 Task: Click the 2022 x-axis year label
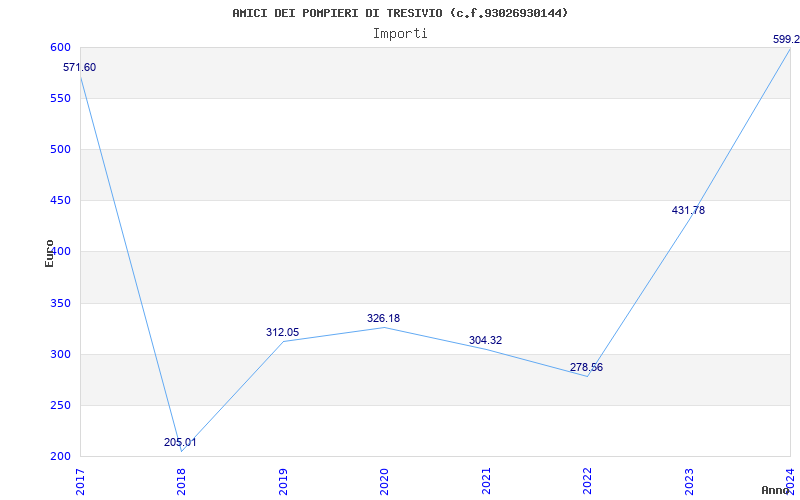[587, 481]
